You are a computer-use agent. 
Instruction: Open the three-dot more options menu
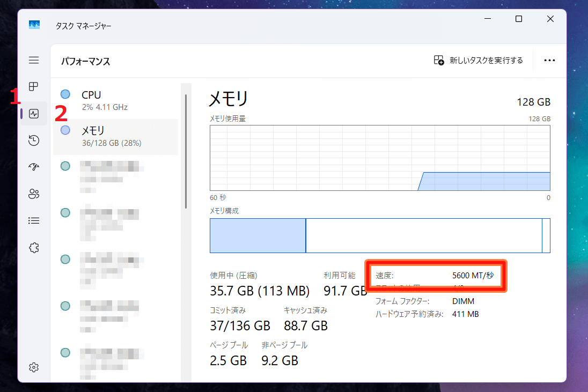pos(549,61)
